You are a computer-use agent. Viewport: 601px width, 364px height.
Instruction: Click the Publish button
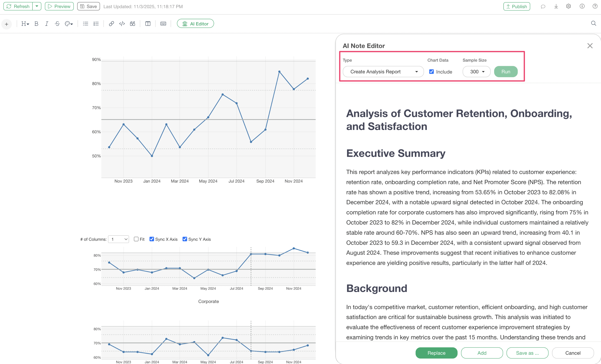pos(516,6)
